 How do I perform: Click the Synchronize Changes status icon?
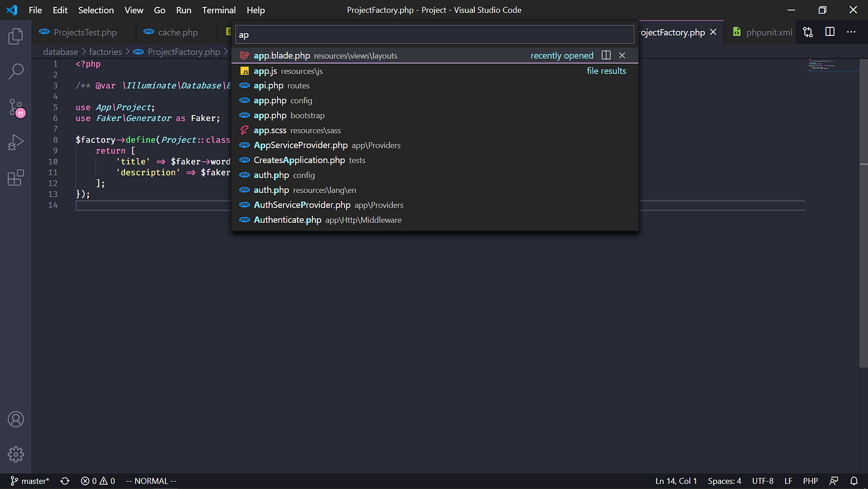tap(64, 481)
